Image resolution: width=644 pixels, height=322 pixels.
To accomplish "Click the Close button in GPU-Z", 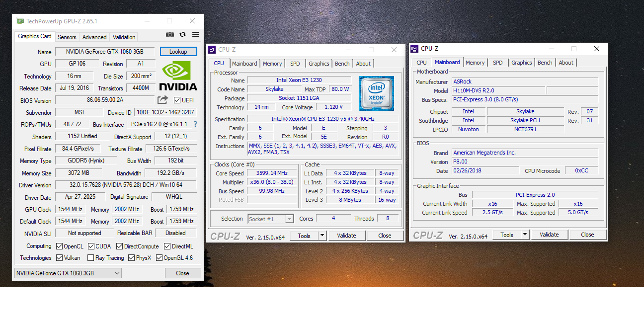I will coord(182,273).
